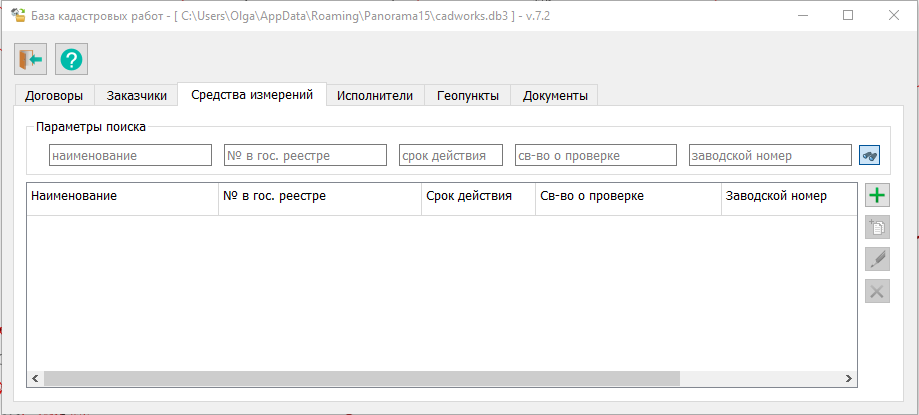919x415 pixels.
Task: Click the exit door icon
Action: click(x=30, y=59)
